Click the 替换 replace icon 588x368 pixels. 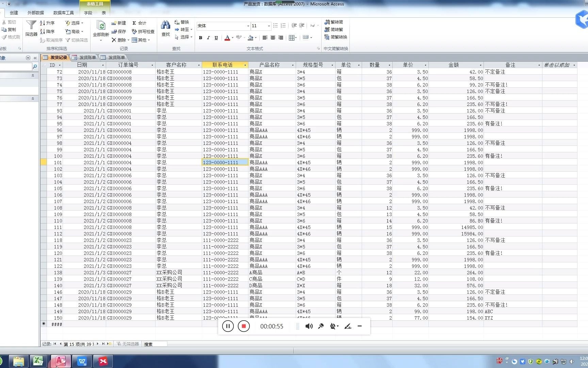coord(183,22)
